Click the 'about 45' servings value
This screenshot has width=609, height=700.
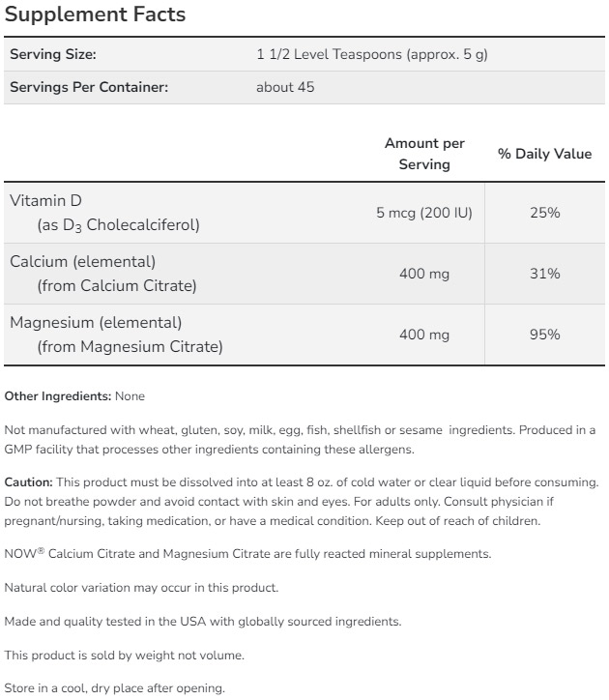pos(285,87)
